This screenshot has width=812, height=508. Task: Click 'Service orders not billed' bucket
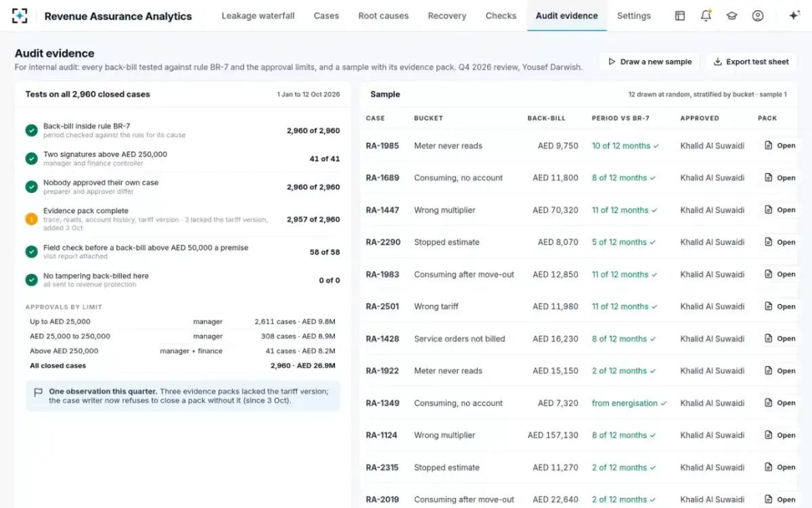tap(459, 339)
